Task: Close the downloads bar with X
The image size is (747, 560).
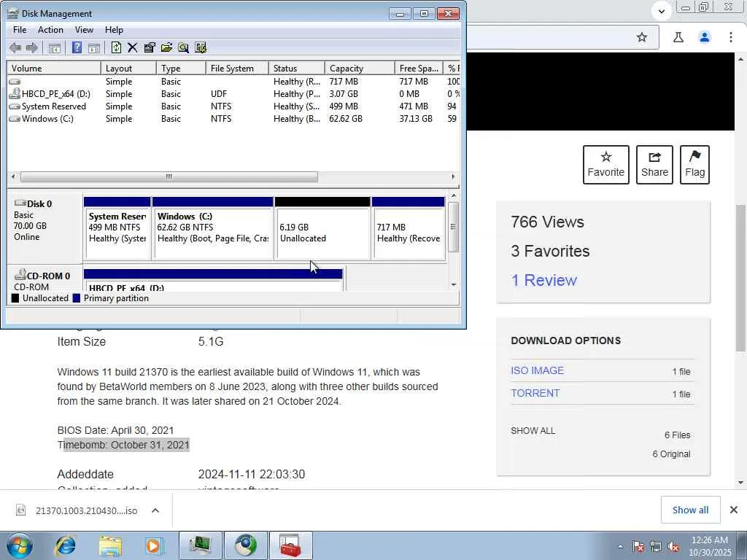Action: pyautogui.click(x=734, y=510)
